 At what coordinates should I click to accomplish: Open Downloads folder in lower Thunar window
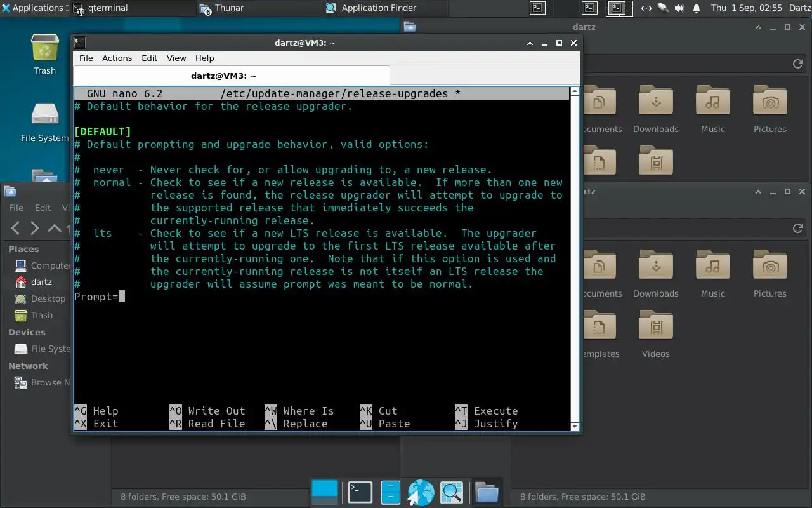pos(656,273)
